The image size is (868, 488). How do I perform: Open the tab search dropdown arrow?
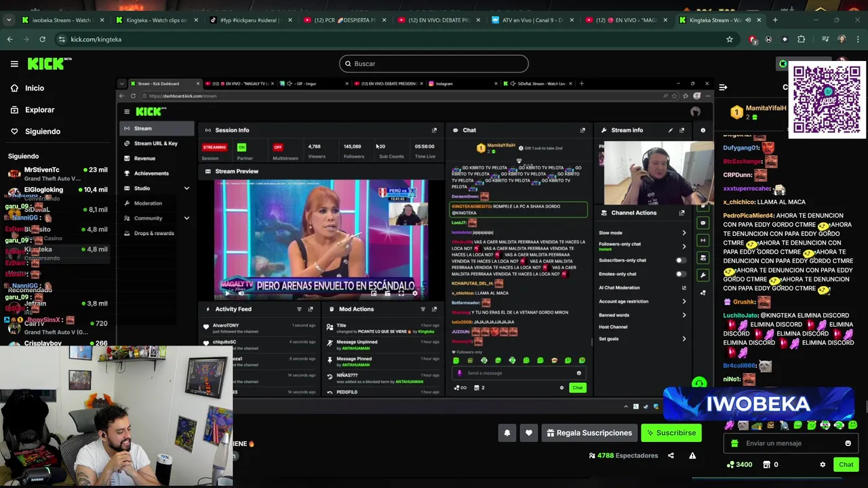[x=9, y=20]
